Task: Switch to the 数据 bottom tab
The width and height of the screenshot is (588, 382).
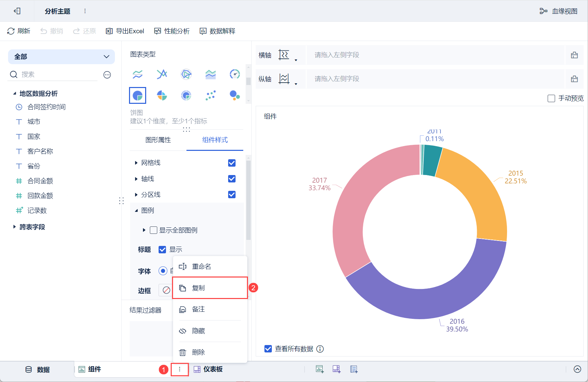Action: (x=37, y=370)
